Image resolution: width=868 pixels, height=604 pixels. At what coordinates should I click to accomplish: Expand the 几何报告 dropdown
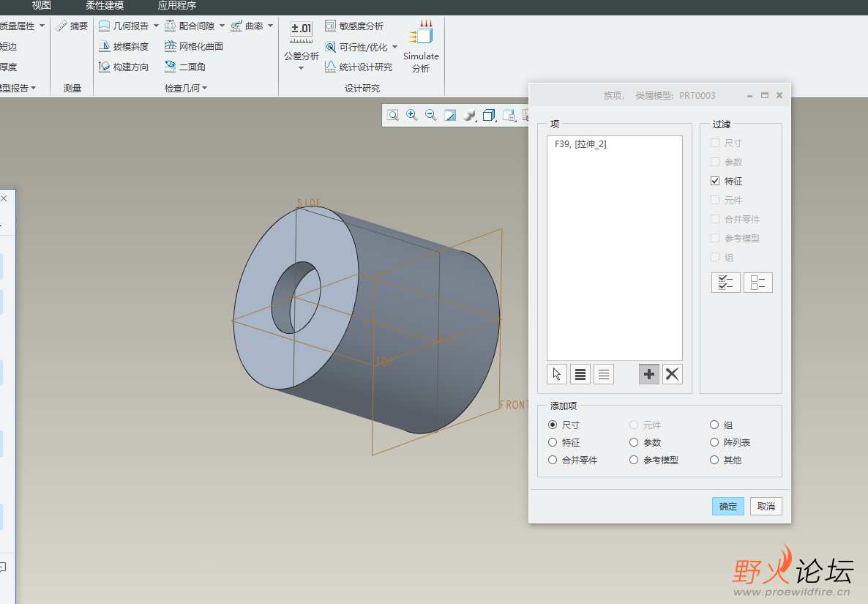(x=156, y=26)
